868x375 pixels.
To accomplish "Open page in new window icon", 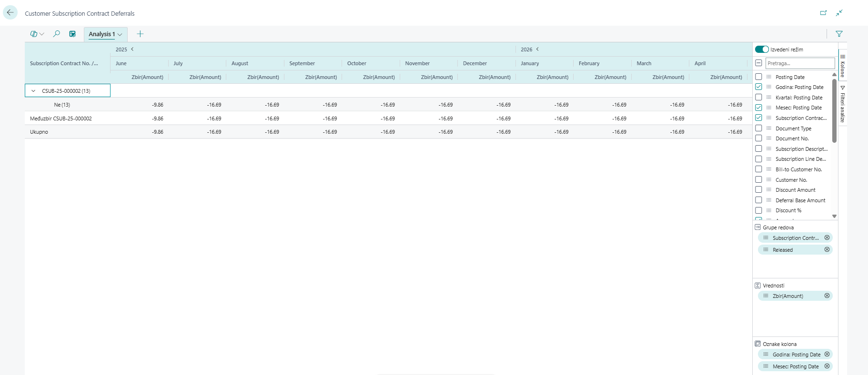I will (823, 13).
